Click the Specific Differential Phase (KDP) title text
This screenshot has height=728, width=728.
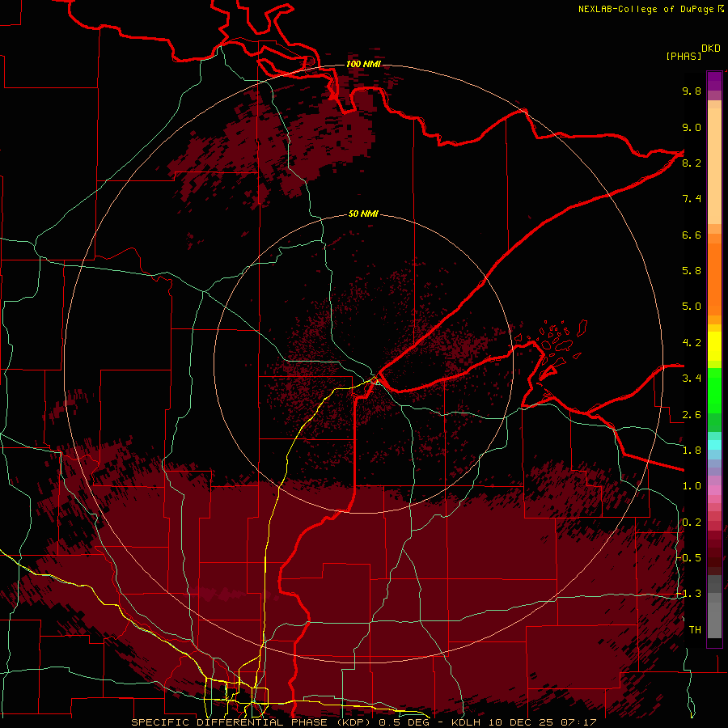point(252,722)
